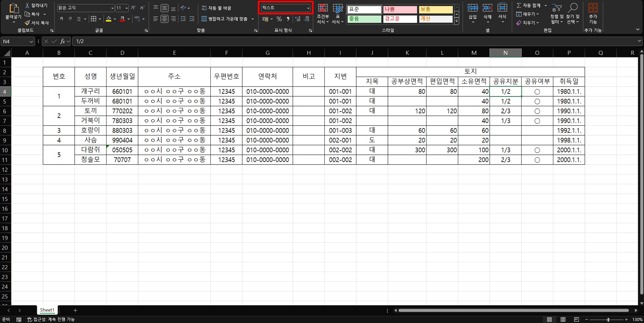Click the increase decimal icon
This screenshot has width=644, height=323.
(297, 19)
